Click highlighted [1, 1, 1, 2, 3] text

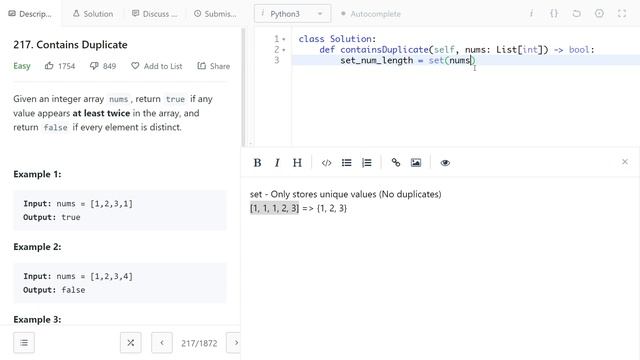coord(274,208)
